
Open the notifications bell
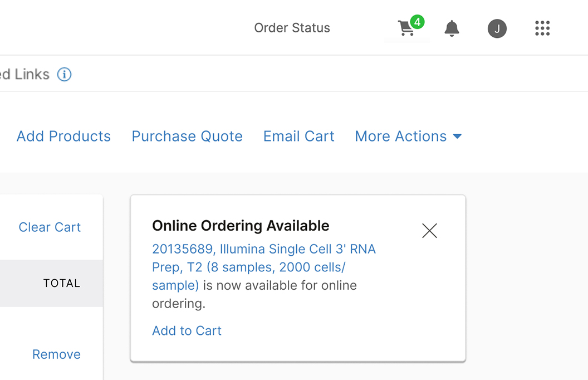coord(452,28)
